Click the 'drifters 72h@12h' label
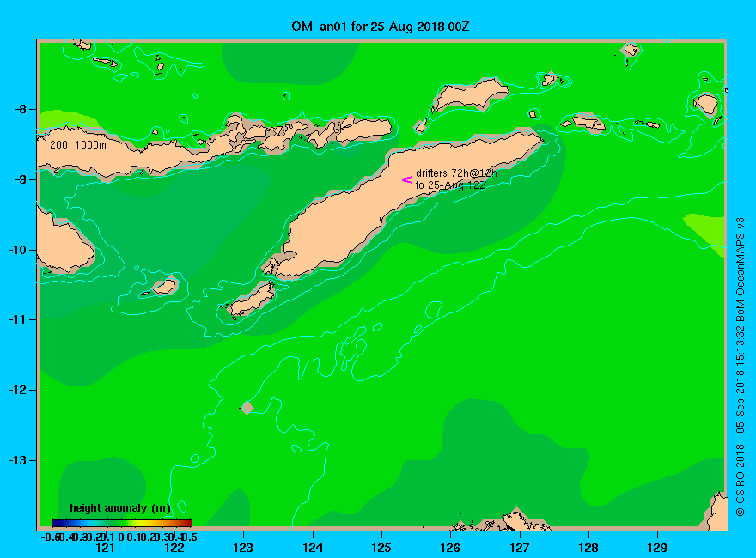 tap(456, 173)
